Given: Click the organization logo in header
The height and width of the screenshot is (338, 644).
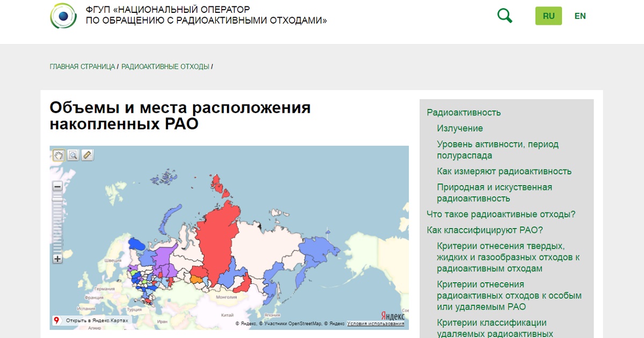Looking at the screenshot, I should (x=63, y=16).
